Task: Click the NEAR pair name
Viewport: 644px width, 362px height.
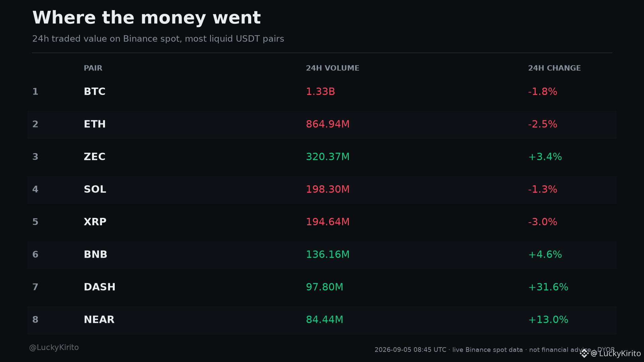Action: pos(99,319)
